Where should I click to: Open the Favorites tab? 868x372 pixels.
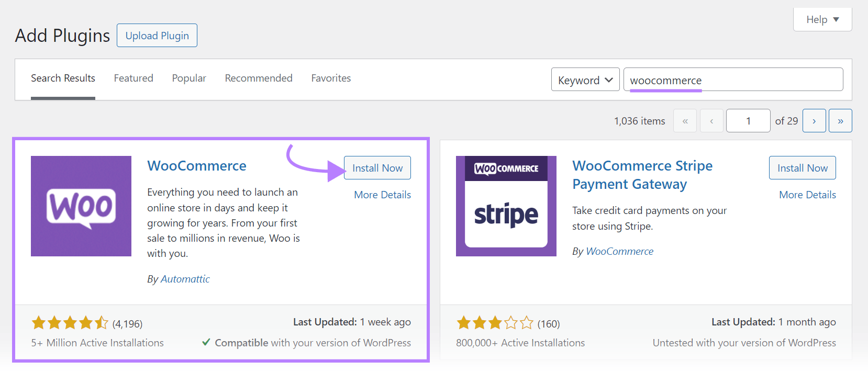point(331,78)
